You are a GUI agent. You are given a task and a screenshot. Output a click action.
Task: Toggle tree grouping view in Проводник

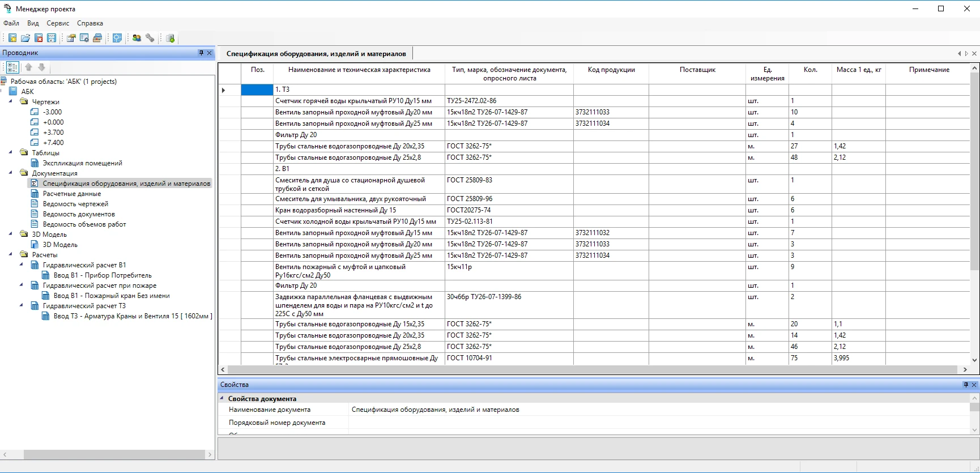point(12,67)
